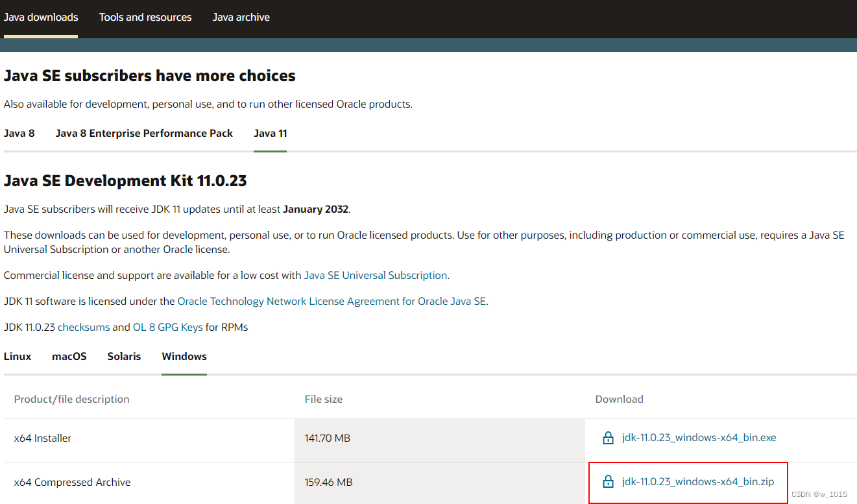Open the OL 8 GPG Keys link
The height and width of the screenshot is (504, 857).
[168, 328]
